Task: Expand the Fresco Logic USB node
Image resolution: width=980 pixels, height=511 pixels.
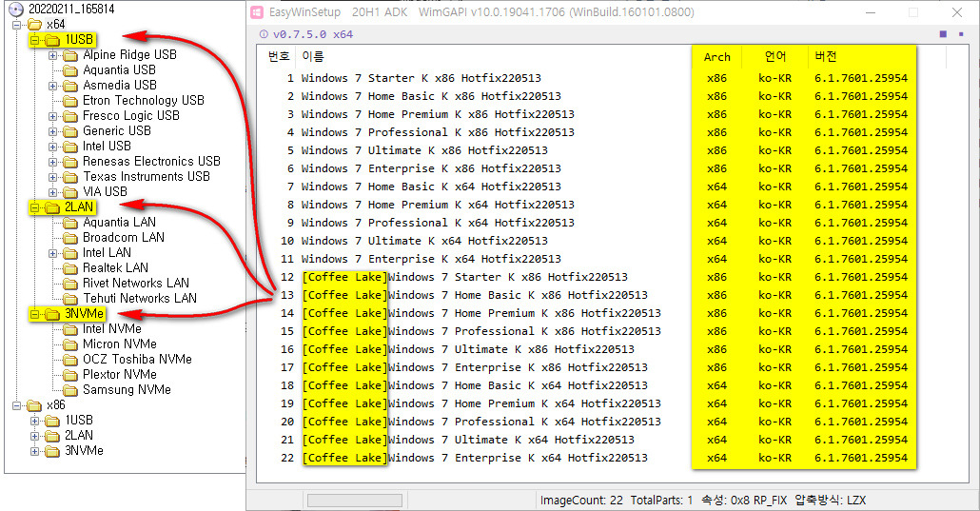Action: [x=52, y=116]
